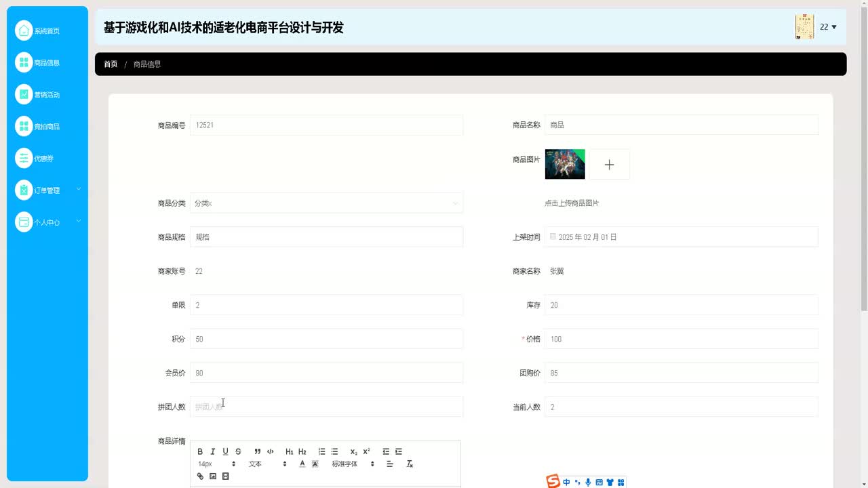Insert a video in the editor
Image resolution: width=868 pixels, height=488 pixels.
click(x=225, y=476)
